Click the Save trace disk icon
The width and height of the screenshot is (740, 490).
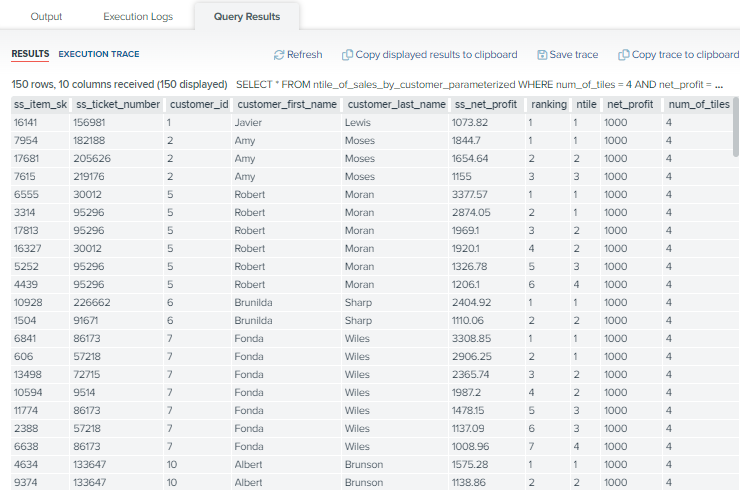542,55
